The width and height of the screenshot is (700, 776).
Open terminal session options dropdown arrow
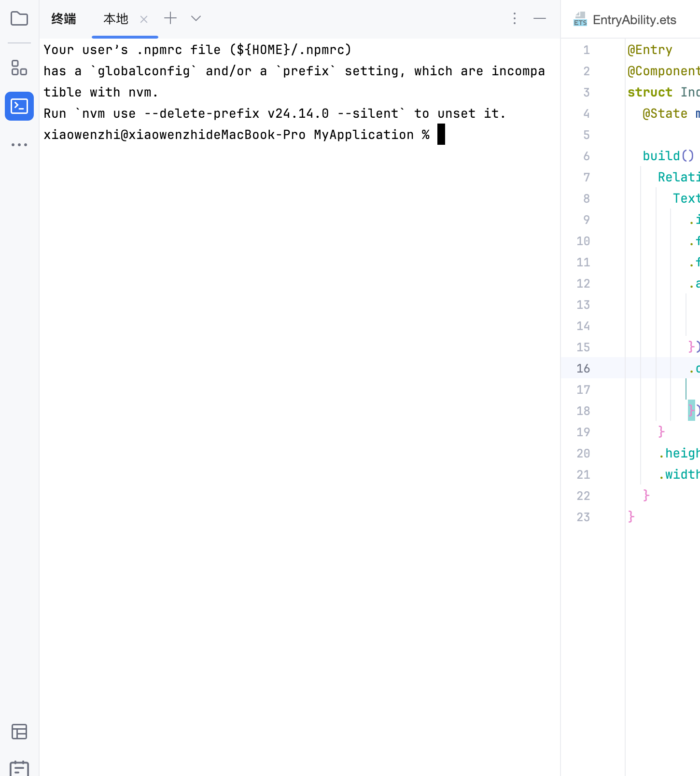pyautogui.click(x=196, y=18)
